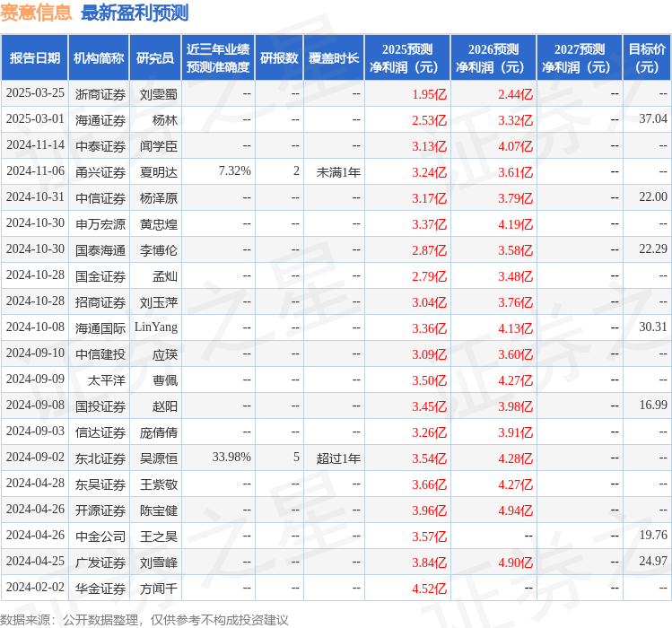Click the 2027预测净利润 column header
The height and width of the screenshot is (628, 672).
pos(580,58)
